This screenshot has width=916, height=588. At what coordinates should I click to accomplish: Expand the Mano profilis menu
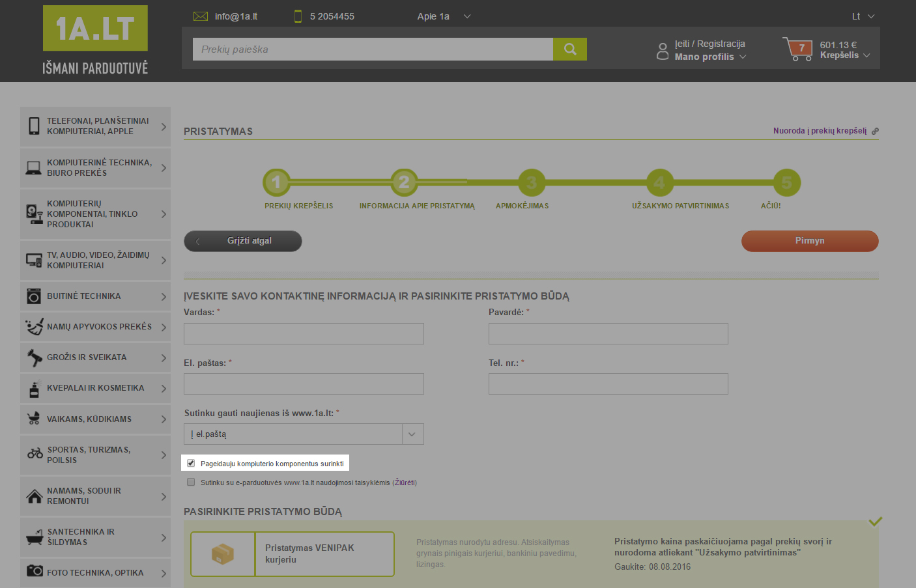(710, 57)
